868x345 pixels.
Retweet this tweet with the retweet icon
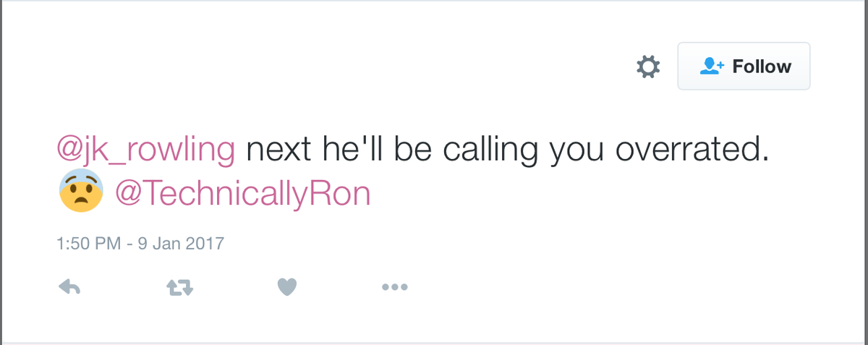coord(180,287)
